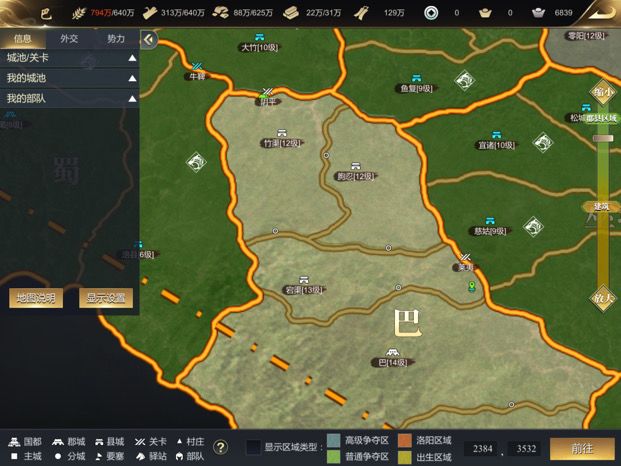Click the dragon diamond icon near 慈姑
This screenshot has width=621, height=466.
coord(533,226)
